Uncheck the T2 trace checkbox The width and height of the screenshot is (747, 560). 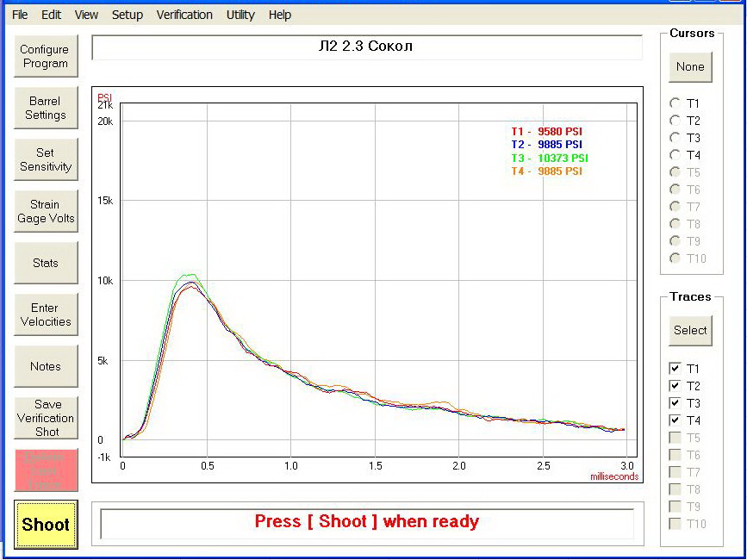675,386
